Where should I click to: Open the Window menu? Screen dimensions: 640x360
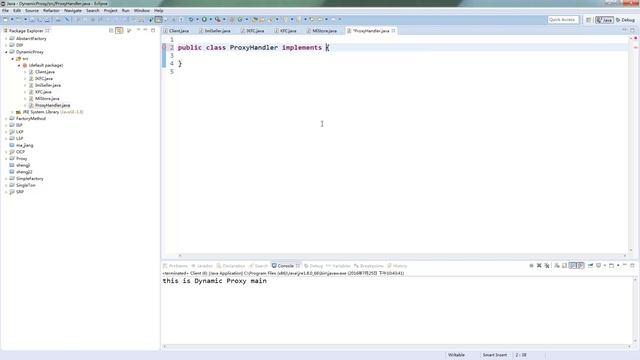(142, 11)
